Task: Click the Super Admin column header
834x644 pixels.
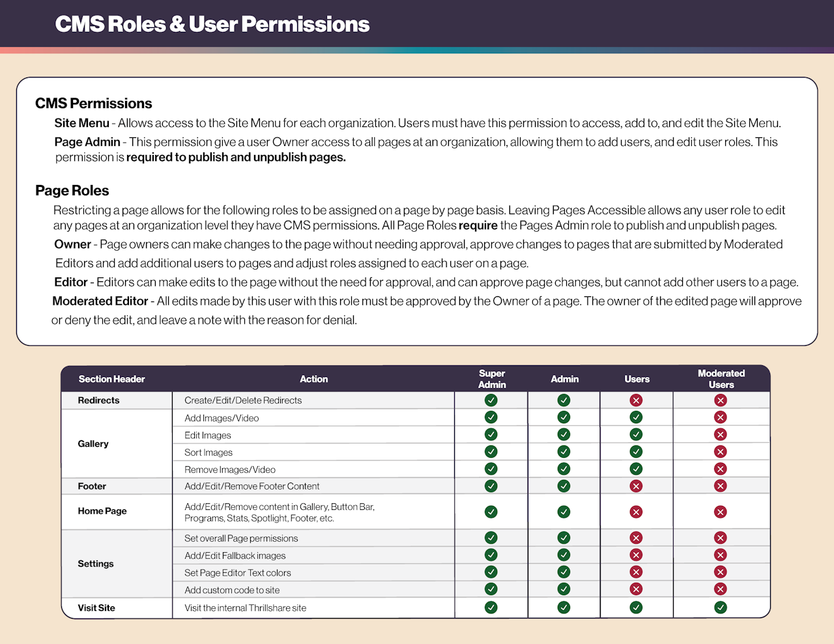Action: click(492, 379)
